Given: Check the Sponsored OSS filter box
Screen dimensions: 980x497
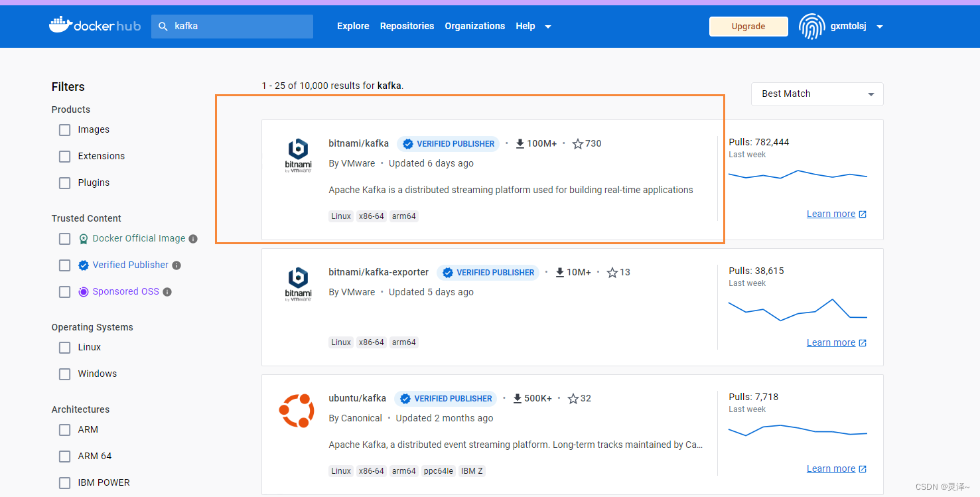Looking at the screenshot, I should (64, 292).
